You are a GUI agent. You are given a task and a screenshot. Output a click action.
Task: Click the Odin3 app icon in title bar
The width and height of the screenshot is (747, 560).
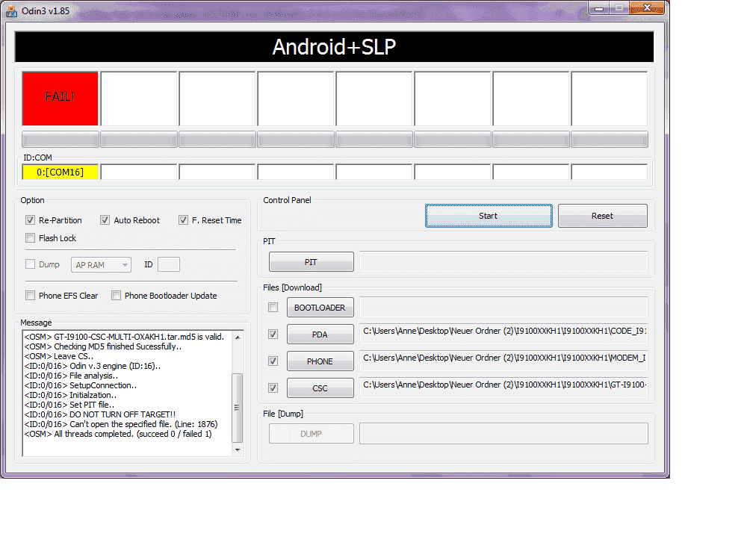(11, 10)
